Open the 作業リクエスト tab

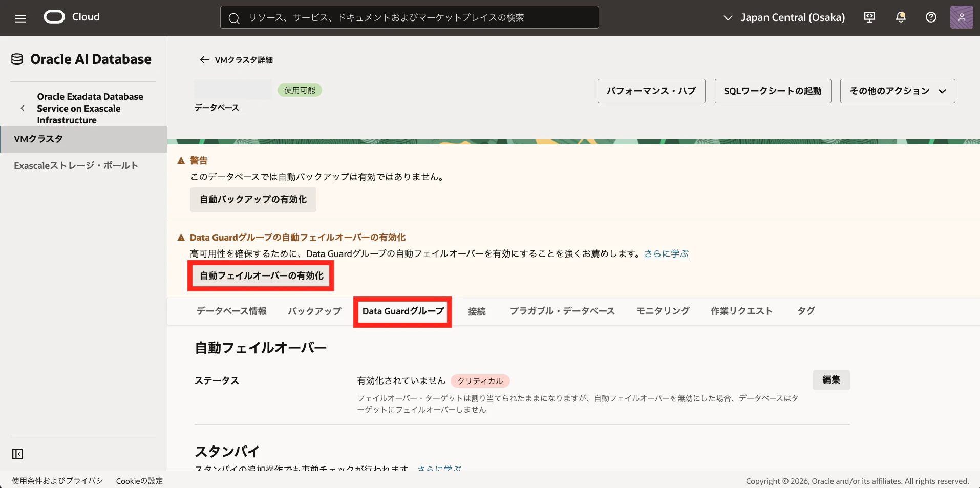(x=741, y=311)
